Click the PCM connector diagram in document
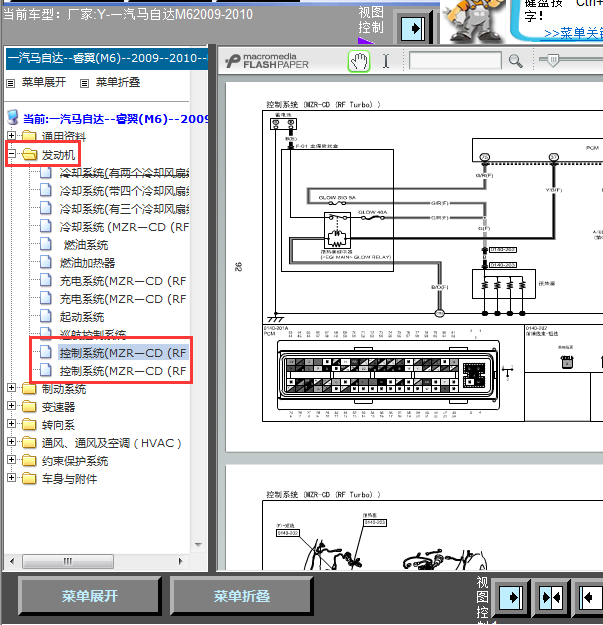 [x=389, y=375]
